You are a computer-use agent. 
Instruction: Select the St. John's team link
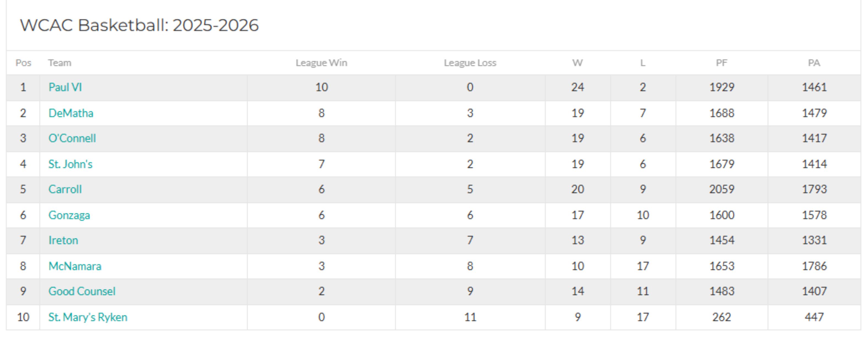[70, 164]
